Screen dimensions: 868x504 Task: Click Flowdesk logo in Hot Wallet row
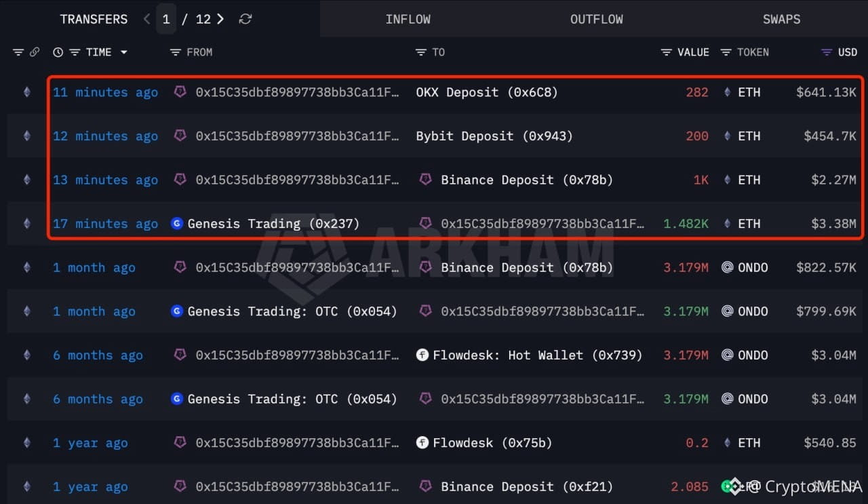tap(422, 355)
